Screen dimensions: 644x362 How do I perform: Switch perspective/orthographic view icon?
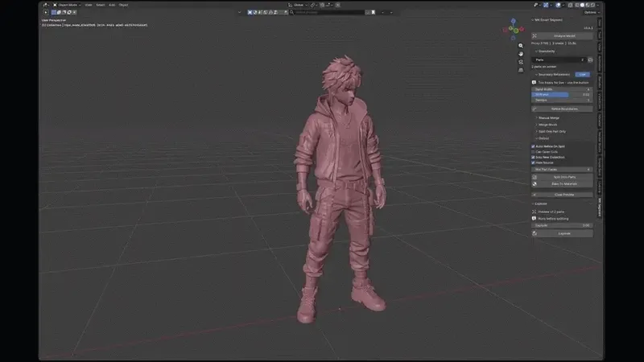tap(521, 70)
